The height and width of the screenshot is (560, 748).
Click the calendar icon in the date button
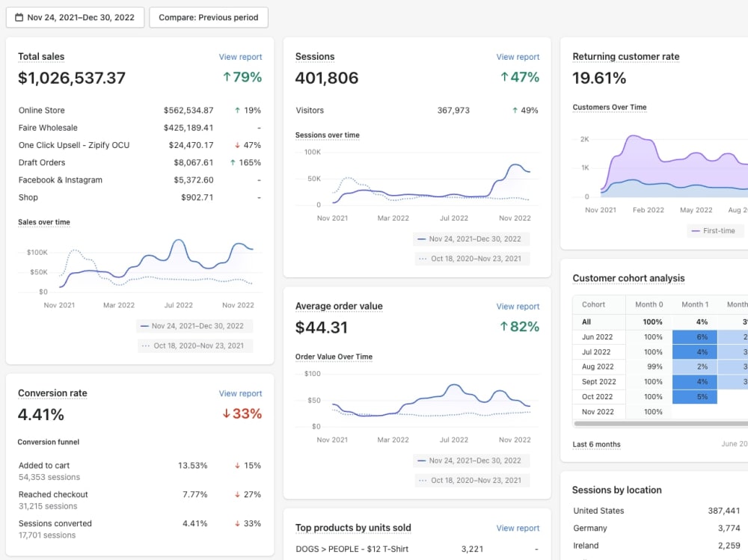19,17
